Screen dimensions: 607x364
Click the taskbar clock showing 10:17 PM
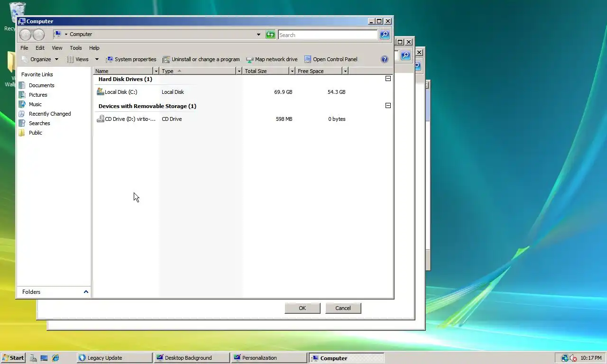point(591,358)
